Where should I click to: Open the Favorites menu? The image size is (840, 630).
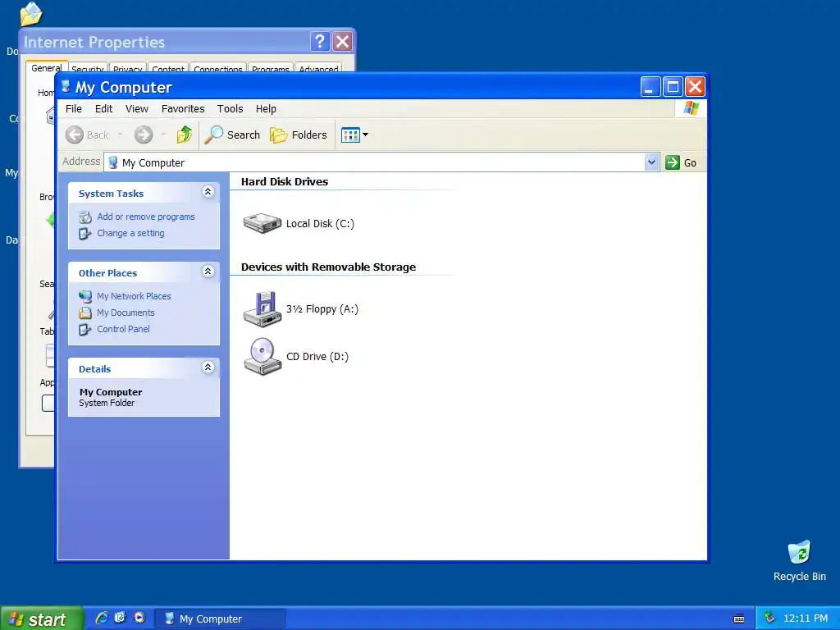(183, 109)
